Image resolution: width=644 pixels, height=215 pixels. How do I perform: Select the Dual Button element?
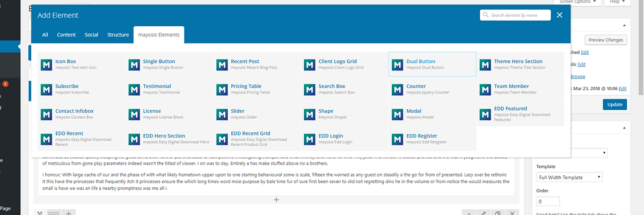click(432, 64)
